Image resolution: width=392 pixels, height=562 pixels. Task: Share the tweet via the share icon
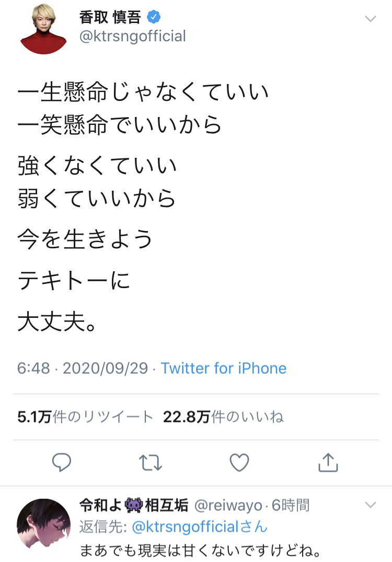point(327,462)
